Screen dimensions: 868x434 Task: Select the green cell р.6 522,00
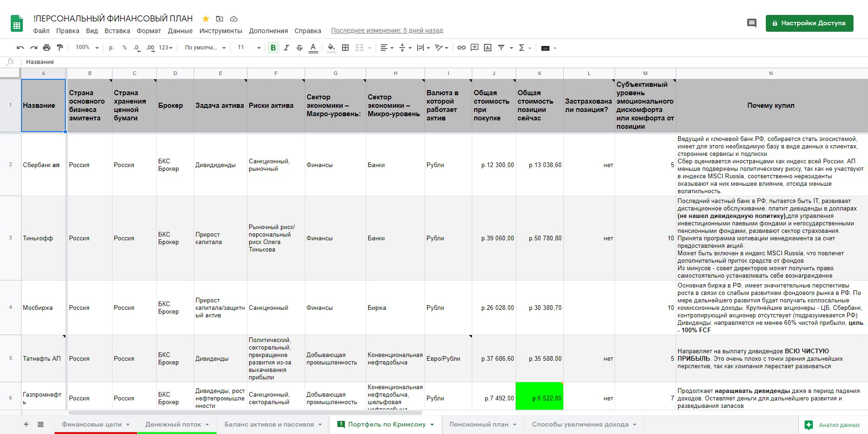[x=539, y=396]
